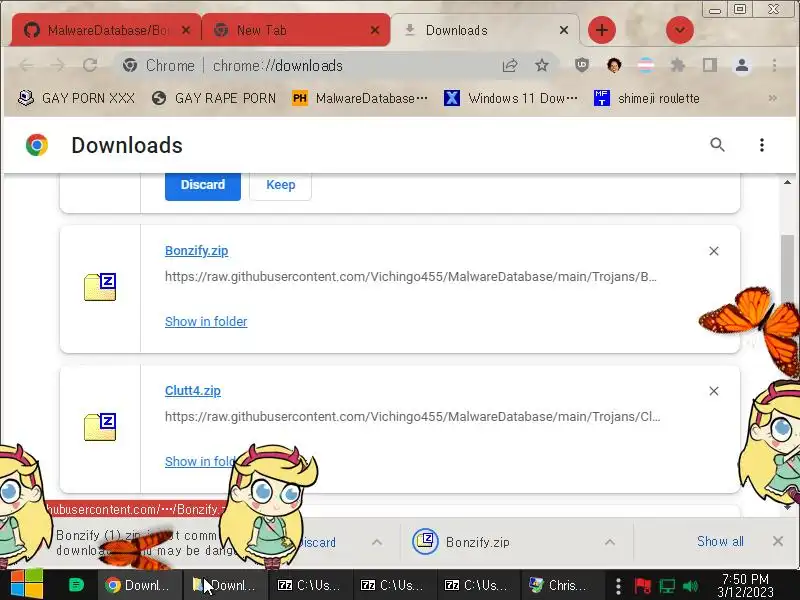Share this page icon in address bar
The height and width of the screenshot is (600, 800).
(510, 65)
